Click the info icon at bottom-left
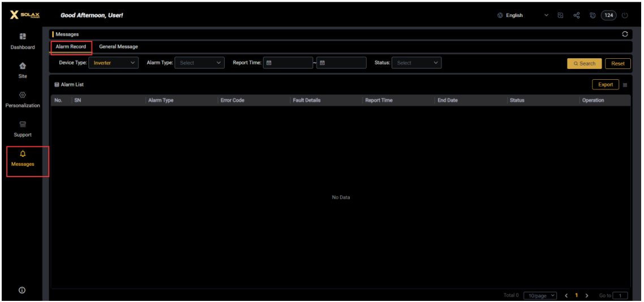This screenshot has height=302, width=644. pos(22,290)
